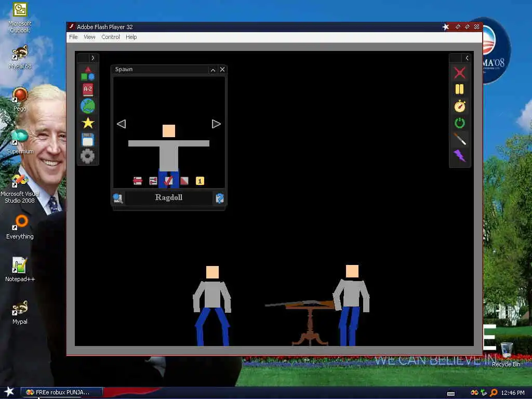
Task: Collapse the right toolbar with its chevron
Action: click(467, 58)
